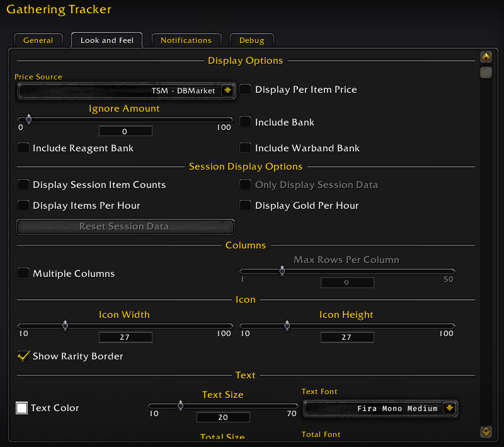Toggle the Include Bank checkbox
Image resolution: width=504 pixels, height=447 pixels.
coord(245,122)
